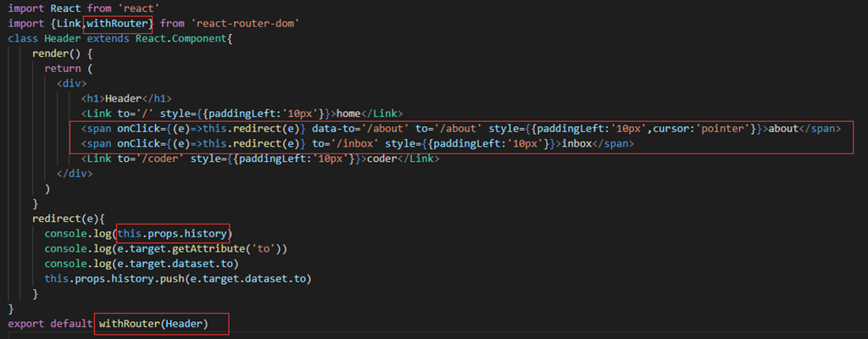Viewport: 868px width, 339px height.
Task: Click the home text in the first Link
Action: click(x=354, y=114)
